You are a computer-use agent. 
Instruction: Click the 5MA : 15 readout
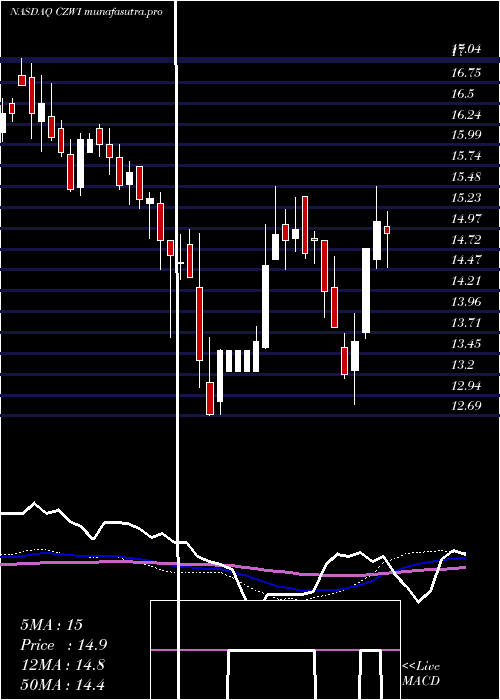52,625
